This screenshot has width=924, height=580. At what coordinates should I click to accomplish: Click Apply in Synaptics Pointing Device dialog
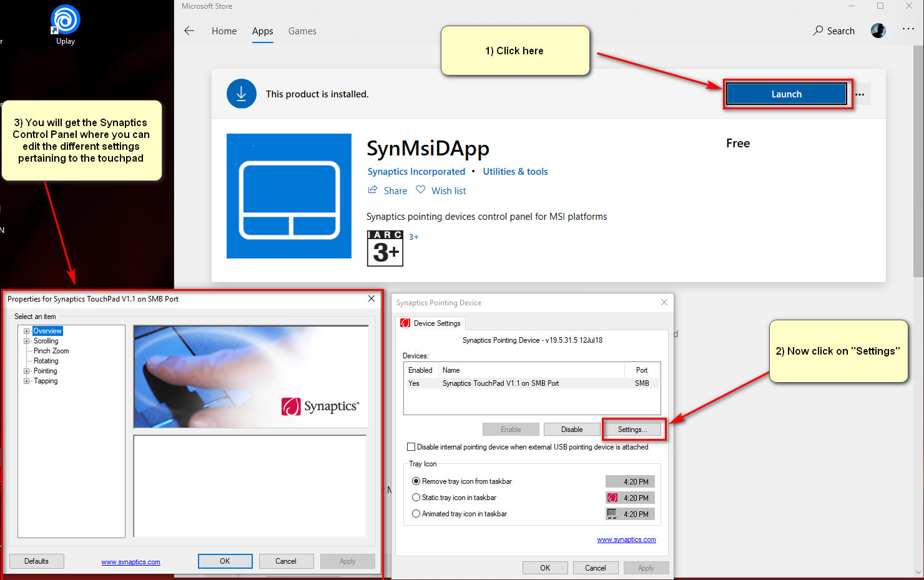pyautogui.click(x=646, y=568)
